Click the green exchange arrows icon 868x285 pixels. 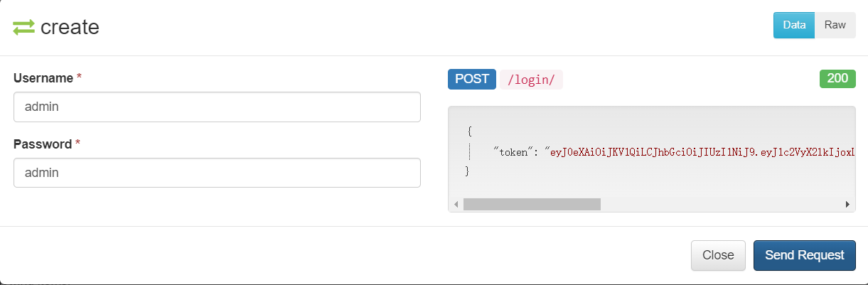pyautogui.click(x=23, y=28)
